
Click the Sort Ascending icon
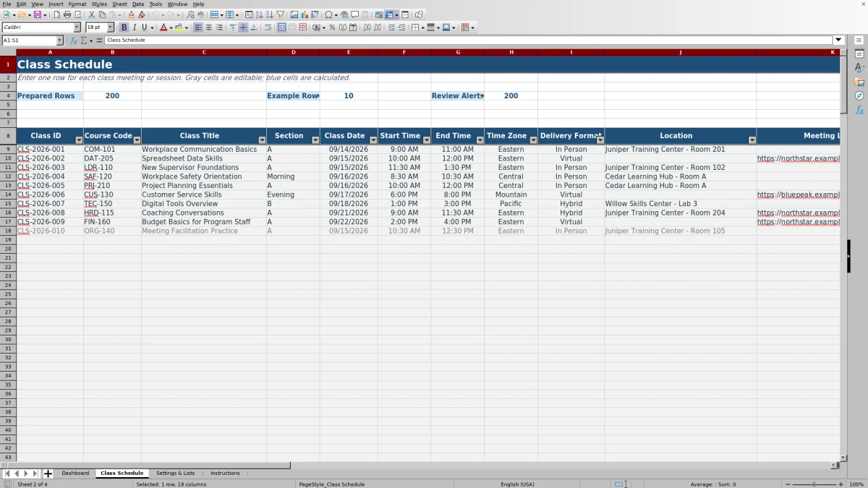[259, 14]
